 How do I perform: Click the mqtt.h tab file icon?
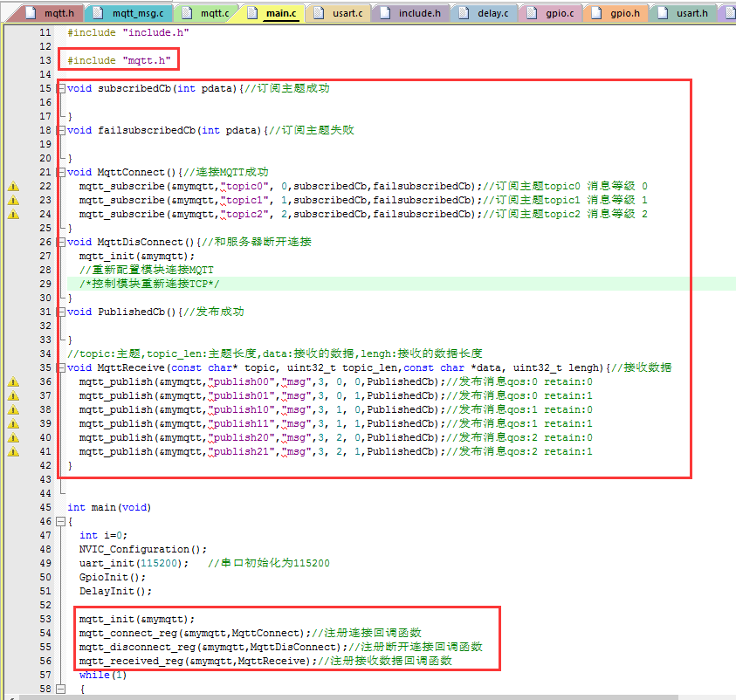(31, 13)
